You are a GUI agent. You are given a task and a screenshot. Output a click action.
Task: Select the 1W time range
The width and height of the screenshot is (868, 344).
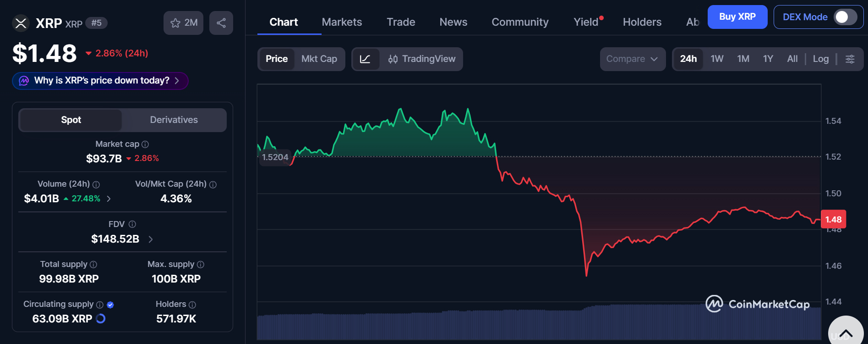tap(717, 59)
